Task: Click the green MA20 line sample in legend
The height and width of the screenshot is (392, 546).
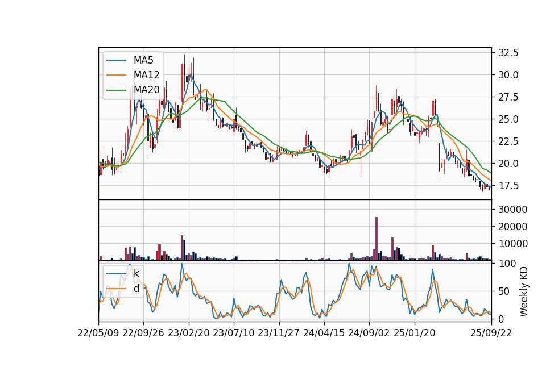Action: click(116, 90)
